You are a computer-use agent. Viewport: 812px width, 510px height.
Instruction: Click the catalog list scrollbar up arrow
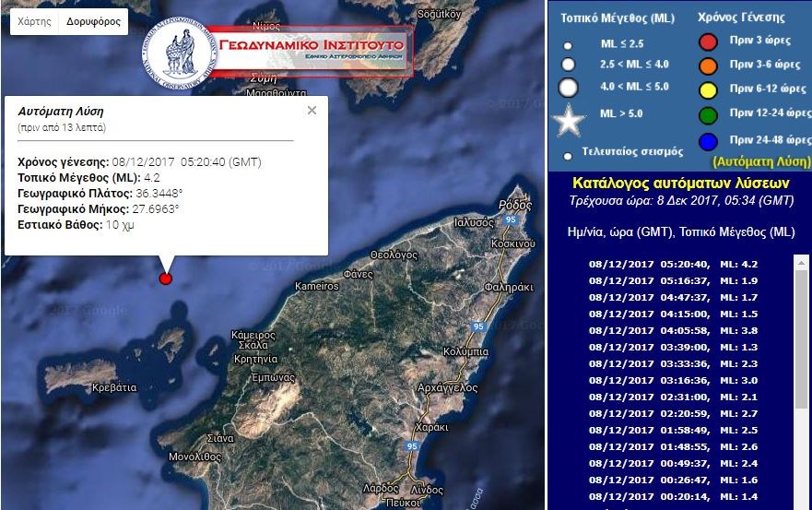pos(801,263)
